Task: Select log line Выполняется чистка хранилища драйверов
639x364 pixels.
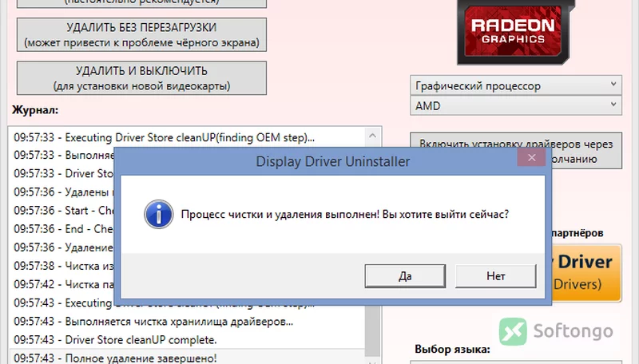Action: click(x=153, y=321)
